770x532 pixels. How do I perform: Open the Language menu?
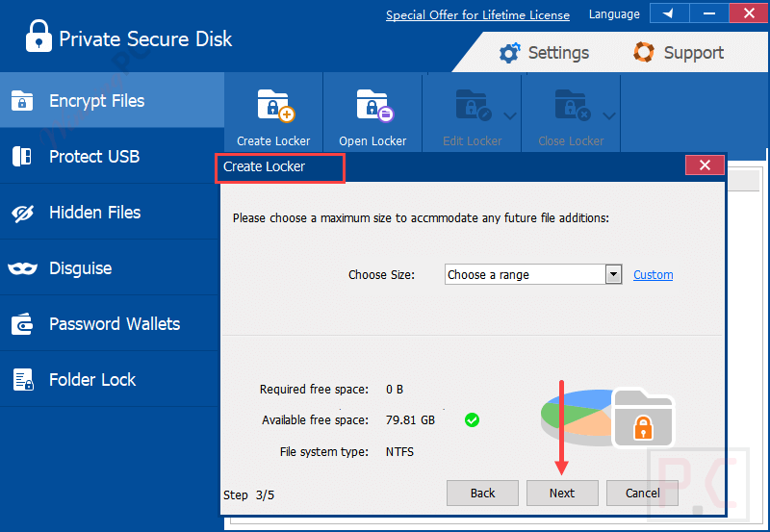point(614,14)
